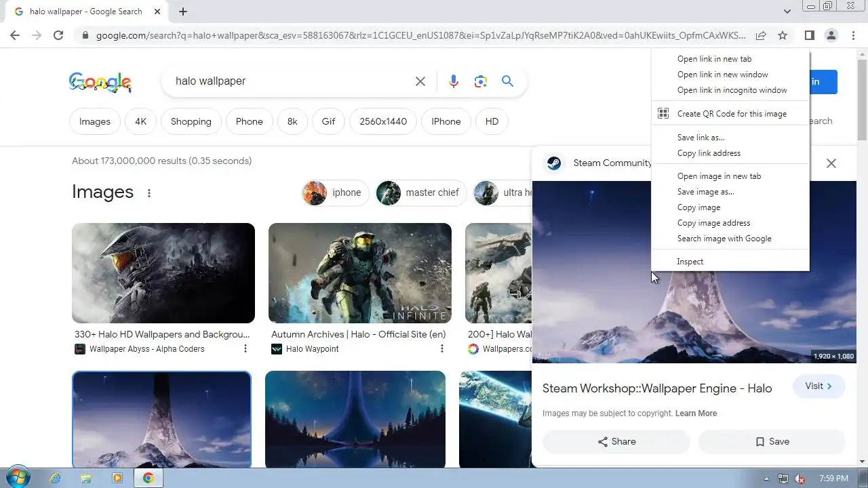Image resolution: width=868 pixels, height=488 pixels.
Task: Open File Explorer from the taskbar
Action: [x=86, y=479]
